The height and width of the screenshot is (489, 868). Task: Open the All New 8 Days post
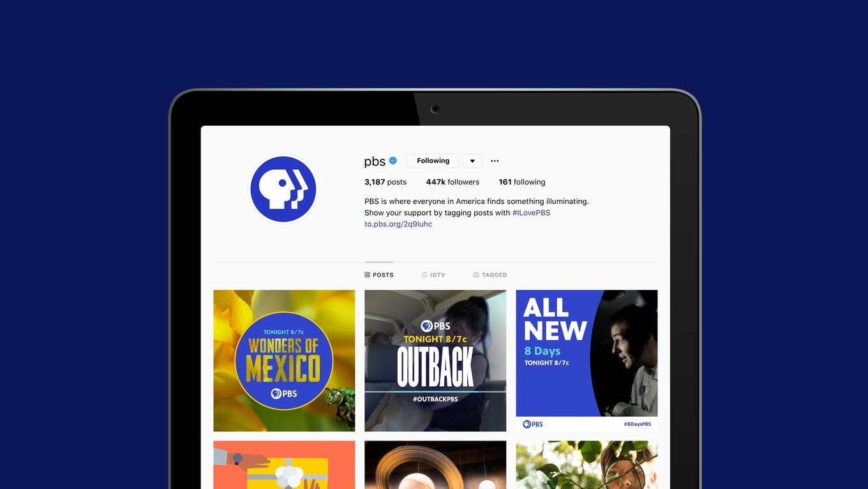click(x=587, y=361)
